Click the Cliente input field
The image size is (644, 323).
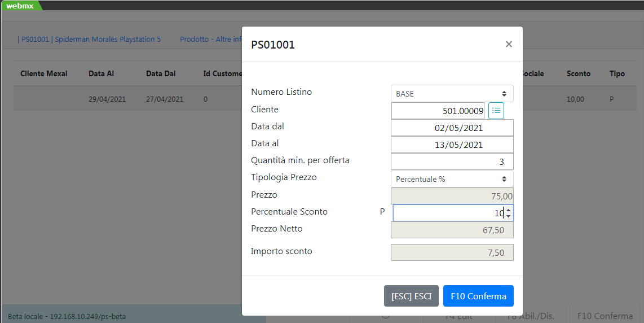click(x=438, y=111)
